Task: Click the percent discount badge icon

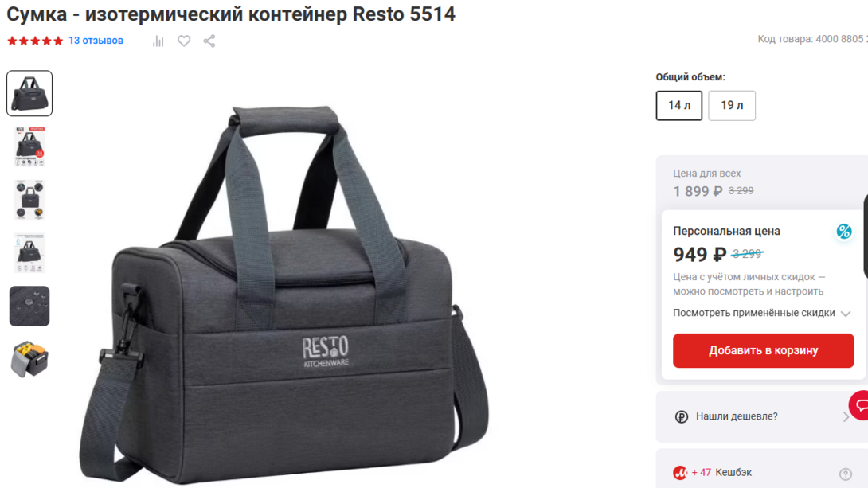Action: (844, 232)
